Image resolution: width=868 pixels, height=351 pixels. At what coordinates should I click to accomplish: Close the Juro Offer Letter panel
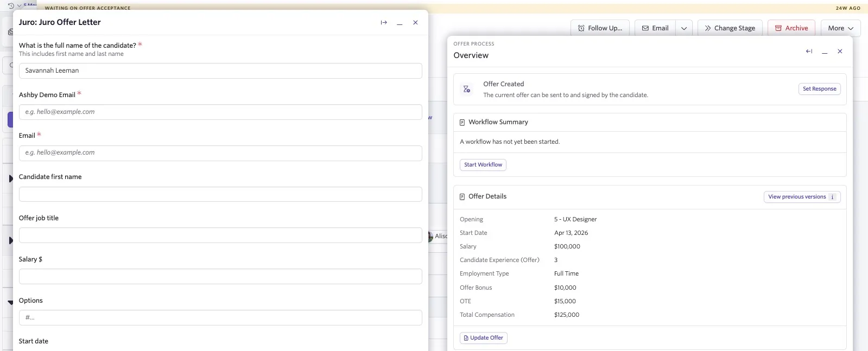tap(415, 23)
